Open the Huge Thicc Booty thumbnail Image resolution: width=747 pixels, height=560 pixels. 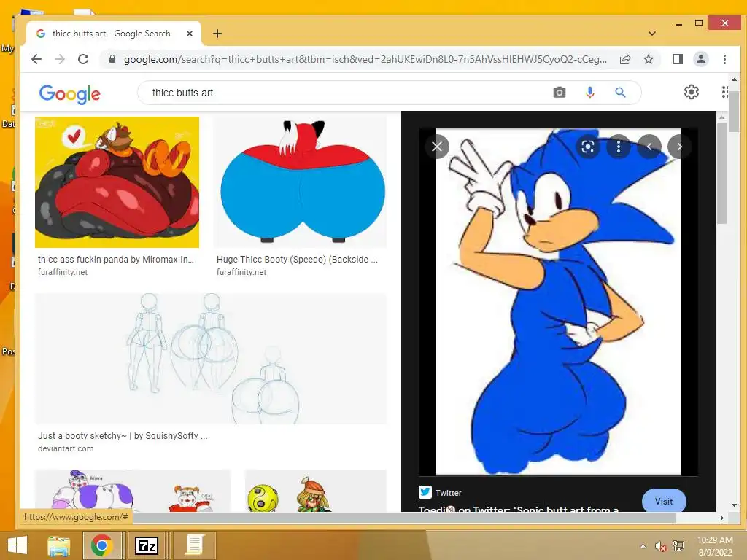pyautogui.click(x=300, y=182)
